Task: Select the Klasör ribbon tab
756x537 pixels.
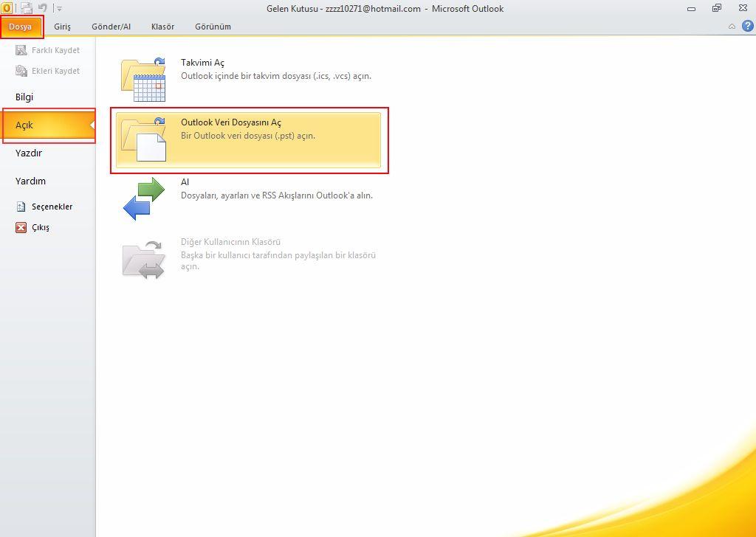Action: [162, 27]
